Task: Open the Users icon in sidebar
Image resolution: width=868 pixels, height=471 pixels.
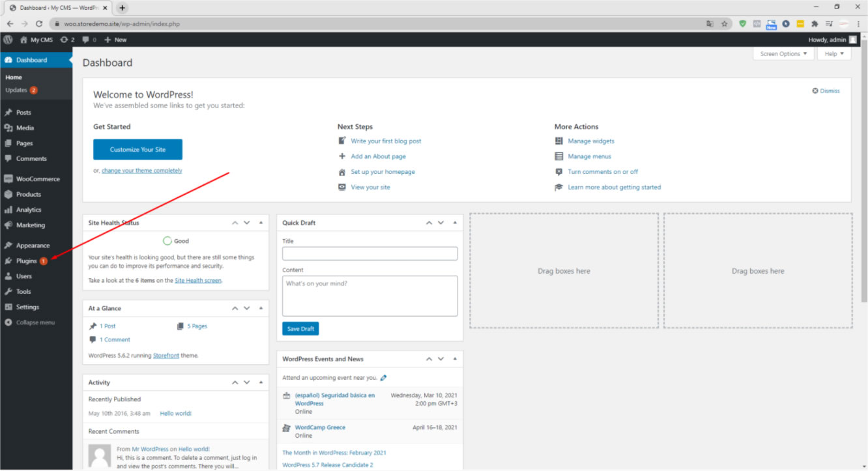Action: pos(8,276)
